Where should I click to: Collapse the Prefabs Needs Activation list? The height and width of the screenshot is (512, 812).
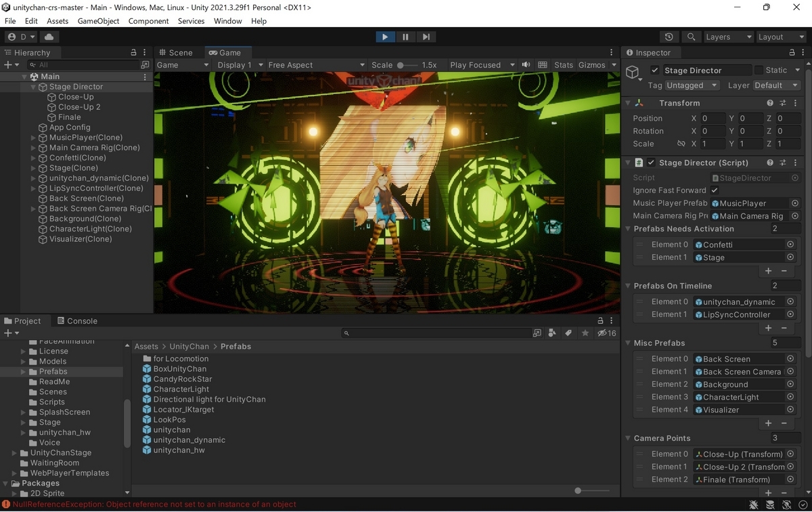(x=628, y=229)
